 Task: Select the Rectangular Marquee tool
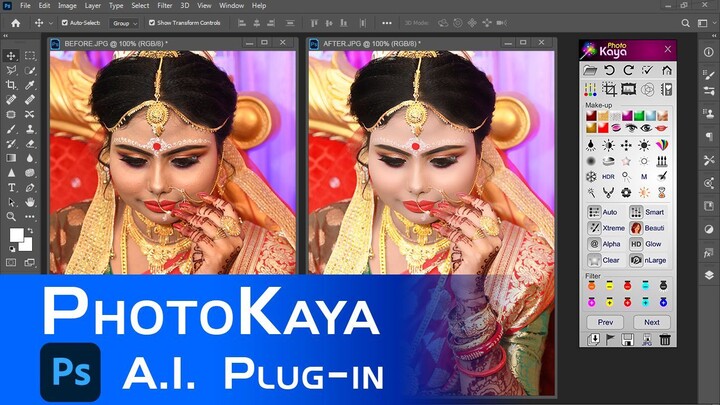(30, 56)
